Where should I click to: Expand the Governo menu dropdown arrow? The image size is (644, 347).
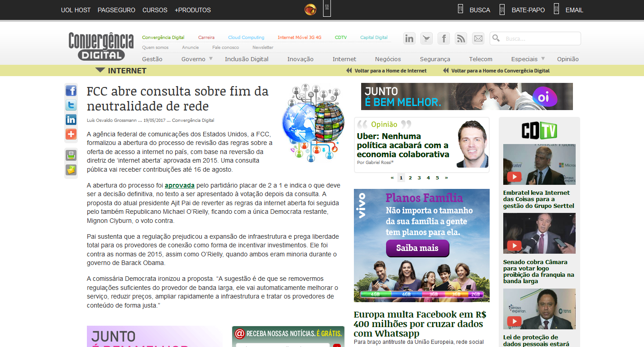210,59
